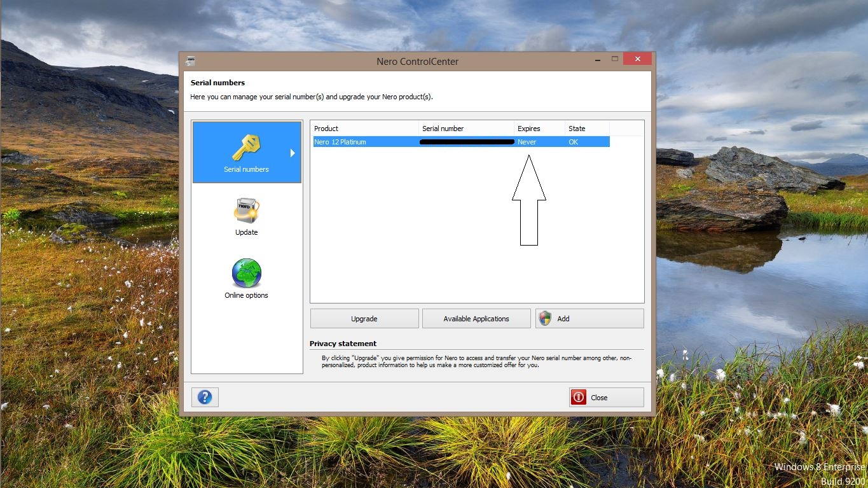Open the Serial numbers section with key icon
Viewport: 868px width, 488px height.
(x=247, y=152)
